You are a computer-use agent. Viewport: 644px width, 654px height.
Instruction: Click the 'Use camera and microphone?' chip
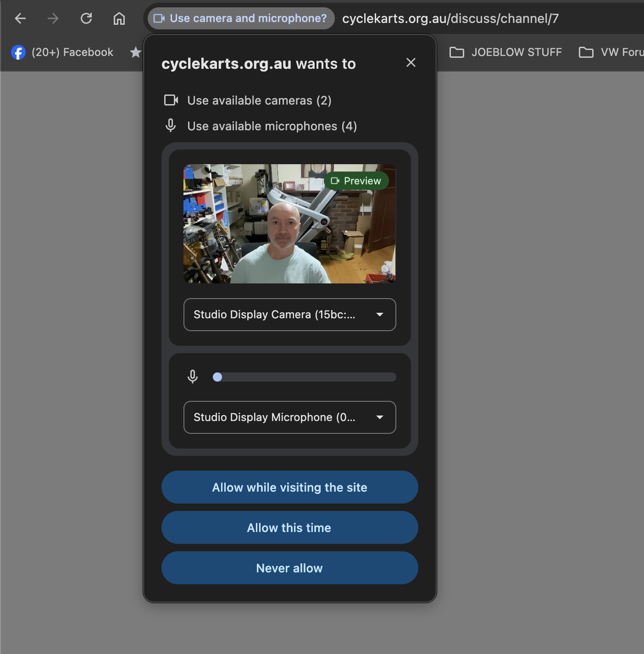click(x=241, y=18)
